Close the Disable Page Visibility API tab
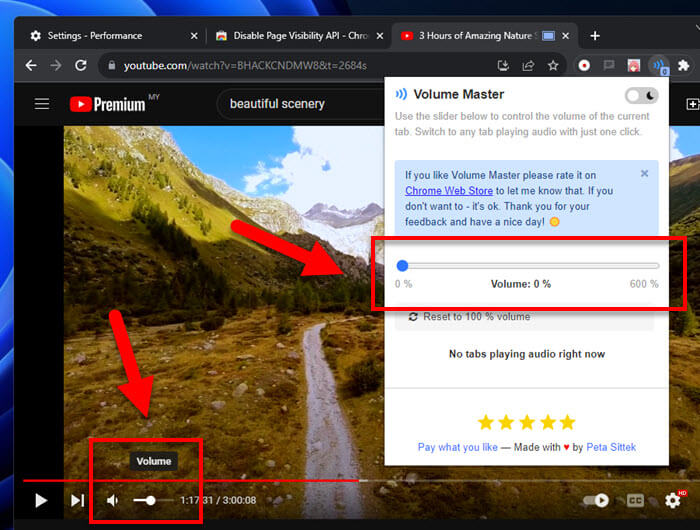Screen dimensions: 700x530 tap(379, 36)
